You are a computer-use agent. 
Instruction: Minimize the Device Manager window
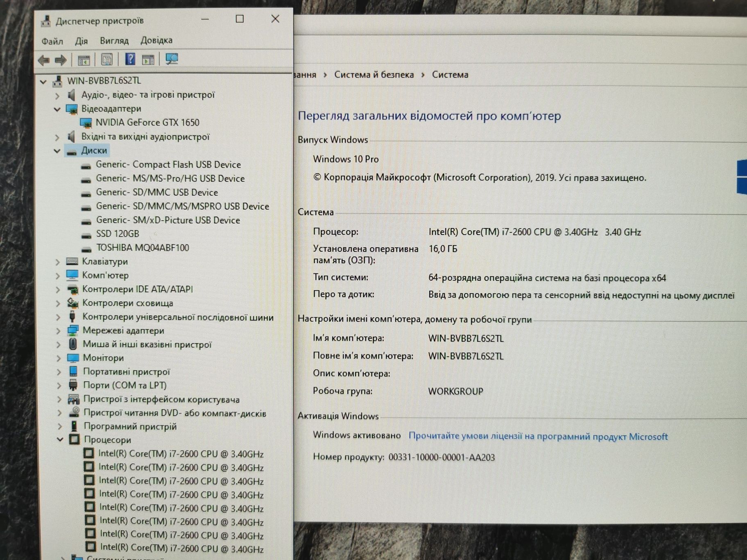[205, 20]
